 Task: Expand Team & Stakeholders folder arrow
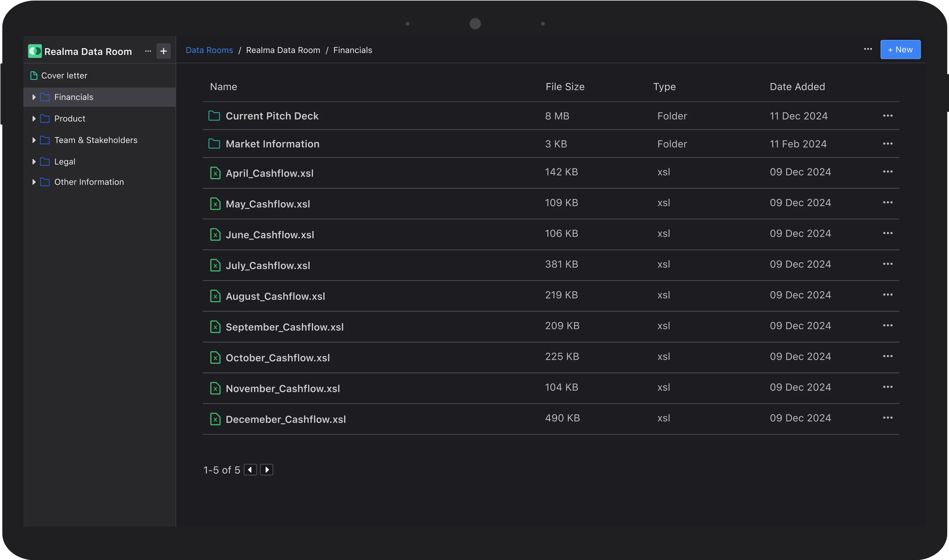[x=34, y=140]
